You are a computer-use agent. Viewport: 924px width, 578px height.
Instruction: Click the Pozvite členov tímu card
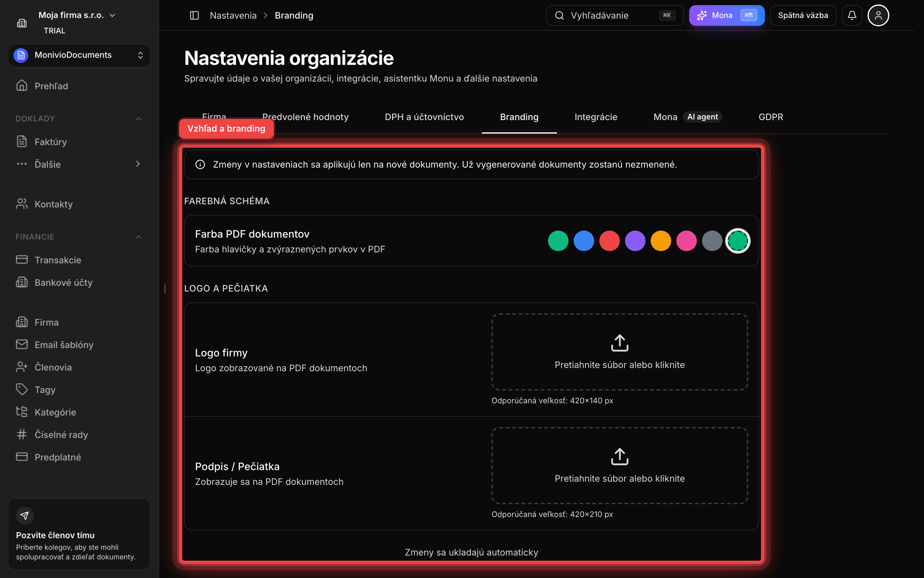tap(79, 534)
